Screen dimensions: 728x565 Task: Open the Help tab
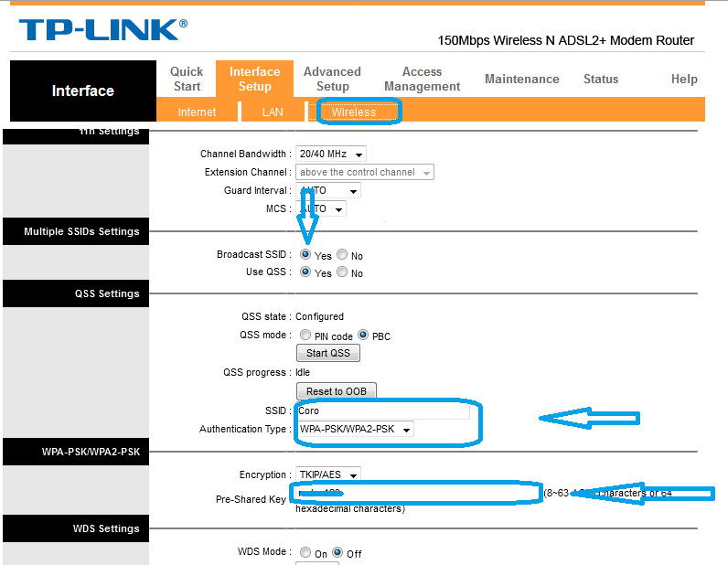coord(684,79)
